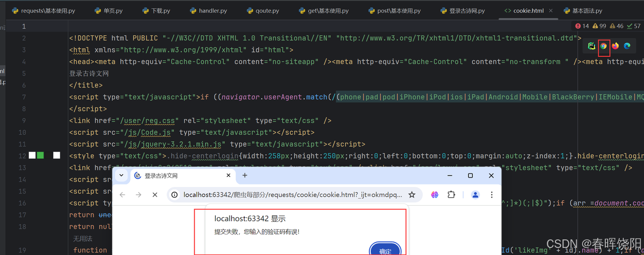Click the weak warning count 46
644x255 pixels.
616,26
